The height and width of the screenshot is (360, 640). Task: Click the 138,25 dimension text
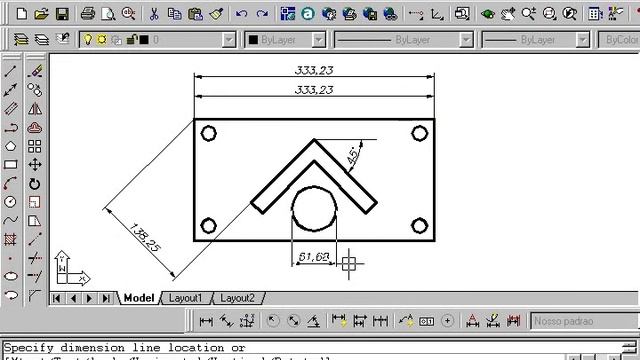pyautogui.click(x=145, y=237)
